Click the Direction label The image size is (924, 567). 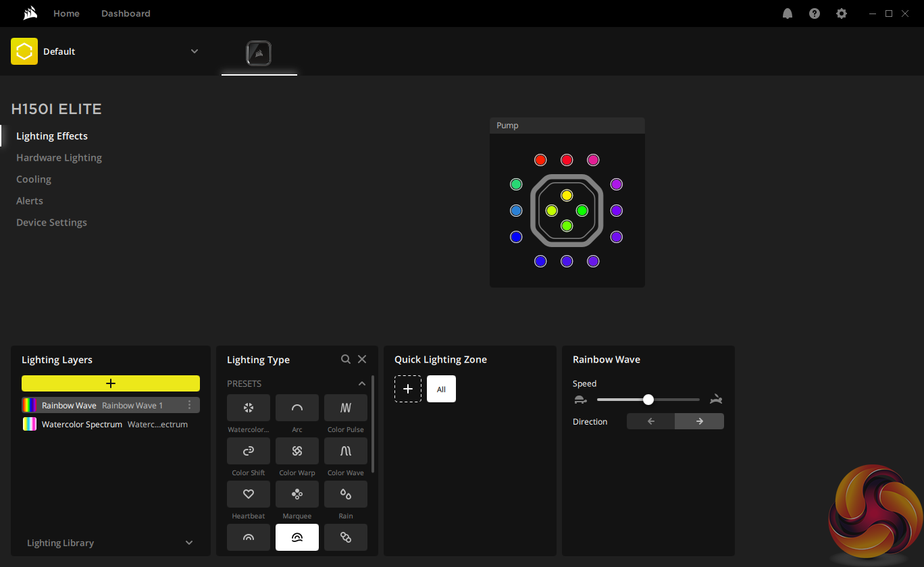click(x=590, y=422)
